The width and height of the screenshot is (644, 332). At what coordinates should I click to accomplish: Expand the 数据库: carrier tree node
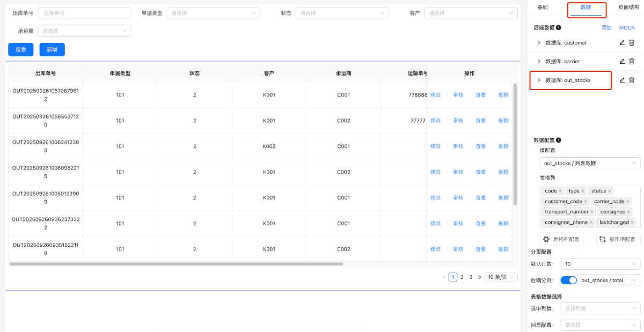539,62
